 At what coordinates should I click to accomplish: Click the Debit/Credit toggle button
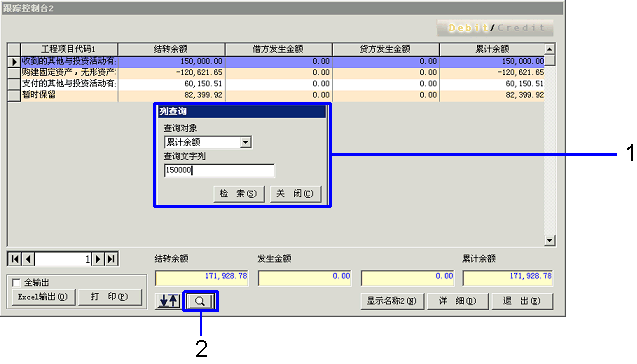point(495,28)
